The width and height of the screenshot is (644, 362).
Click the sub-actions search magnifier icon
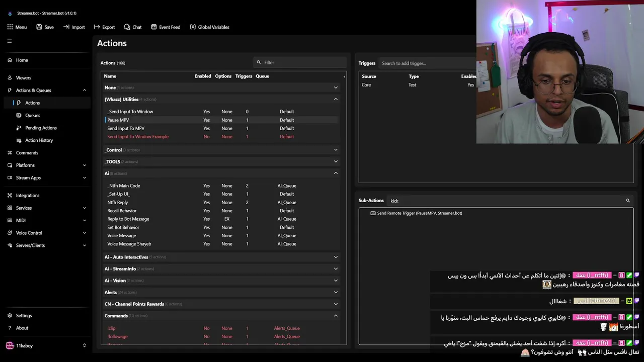[628, 201]
